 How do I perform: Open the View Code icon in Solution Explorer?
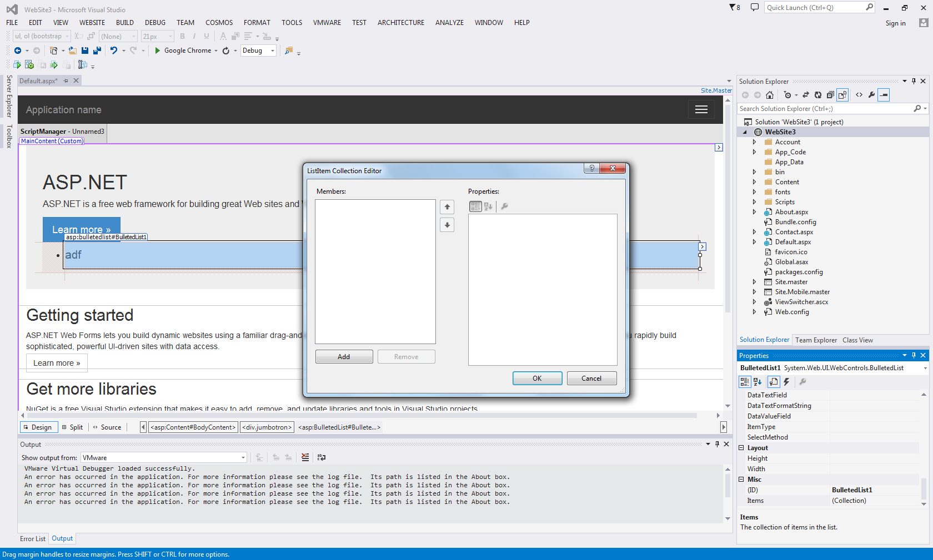(x=859, y=94)
